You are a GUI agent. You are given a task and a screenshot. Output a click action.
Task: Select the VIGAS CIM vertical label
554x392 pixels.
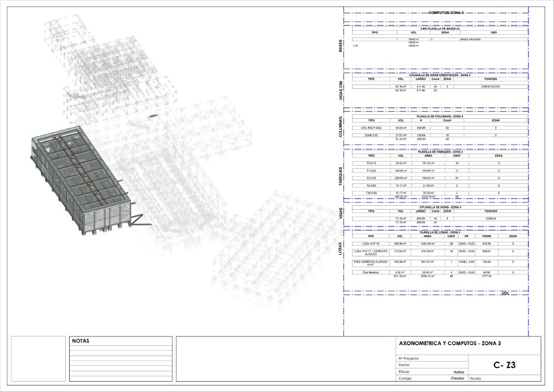tap(341, 90)
